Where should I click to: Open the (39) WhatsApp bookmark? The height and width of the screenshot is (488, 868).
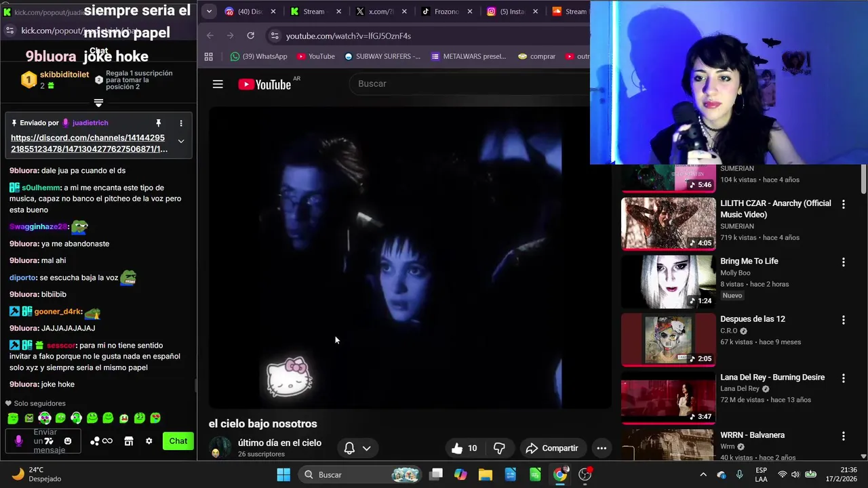[x=258, y=56]
